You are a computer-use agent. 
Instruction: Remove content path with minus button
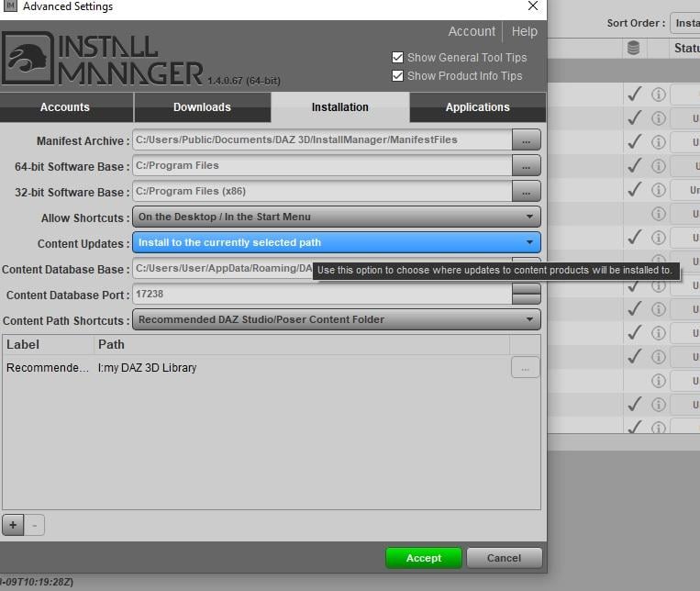coord(34,525)
